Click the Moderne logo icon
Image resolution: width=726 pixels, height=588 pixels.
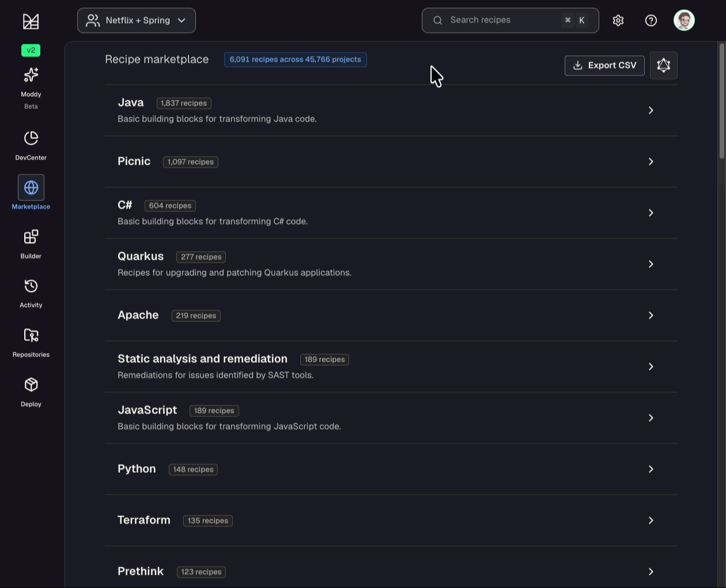click(31, 21)
